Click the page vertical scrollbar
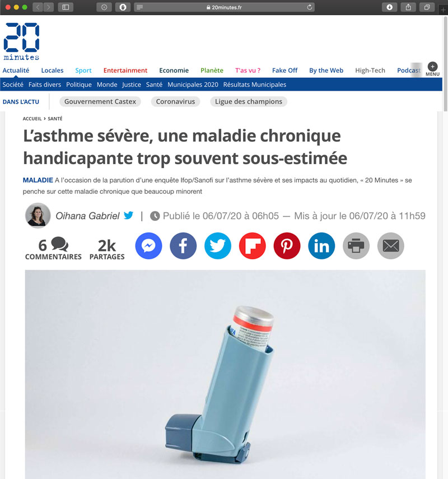 click(x=445, y=64)
